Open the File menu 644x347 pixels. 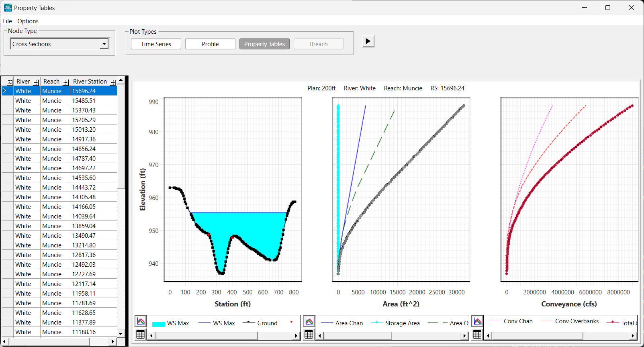[7, 21]
